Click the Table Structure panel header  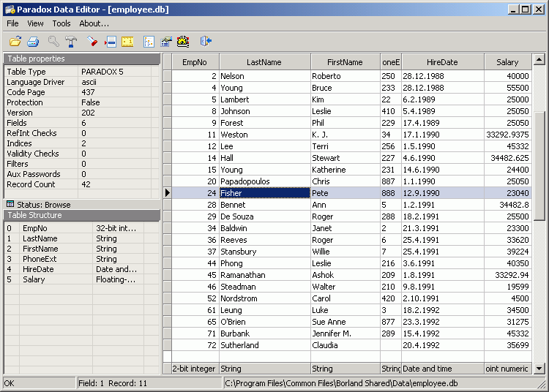coord(82,215)
